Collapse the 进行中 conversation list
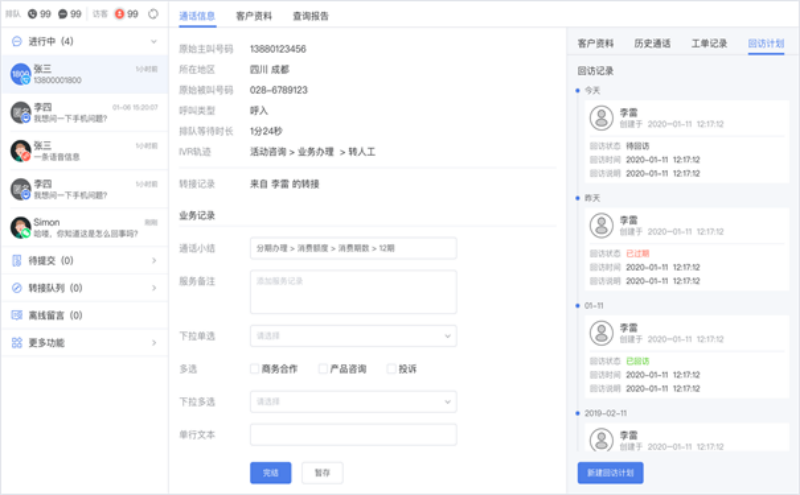800x495 pixels. coord(153,42)
